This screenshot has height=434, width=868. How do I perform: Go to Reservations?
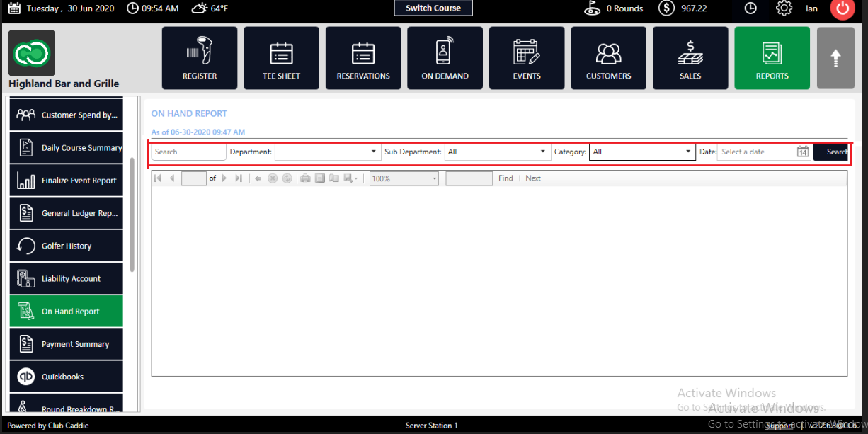[363, 58]
